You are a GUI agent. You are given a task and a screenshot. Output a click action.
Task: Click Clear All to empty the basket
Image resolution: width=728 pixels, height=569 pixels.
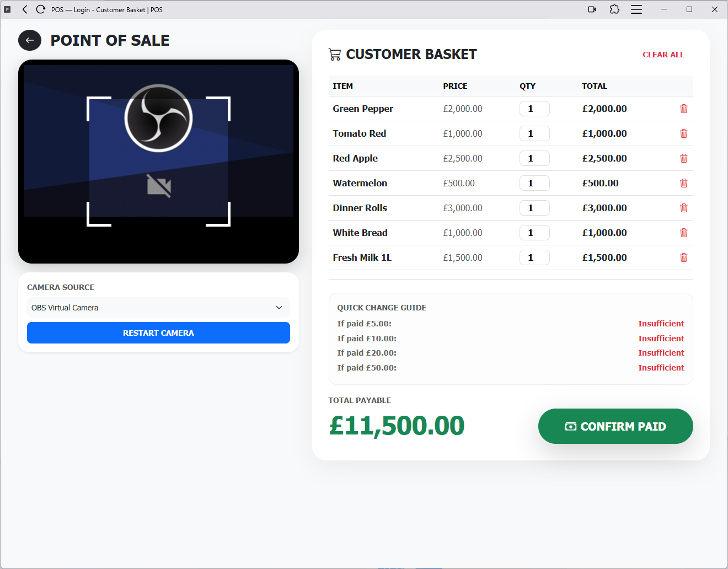(x=663, y=55)
